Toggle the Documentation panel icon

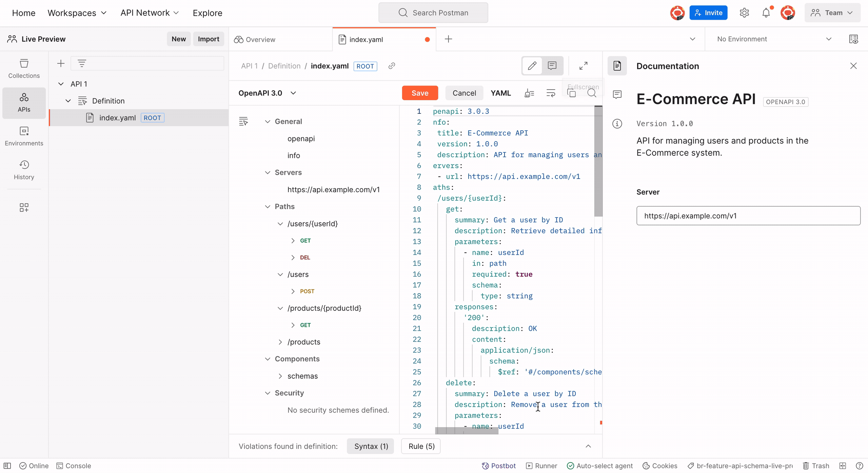click(x=617, y=66)
